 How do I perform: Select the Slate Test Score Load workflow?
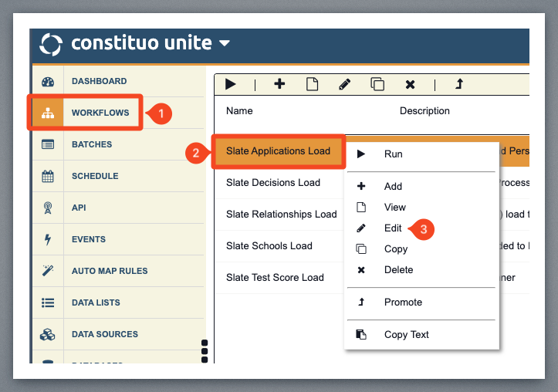point(275,278)
